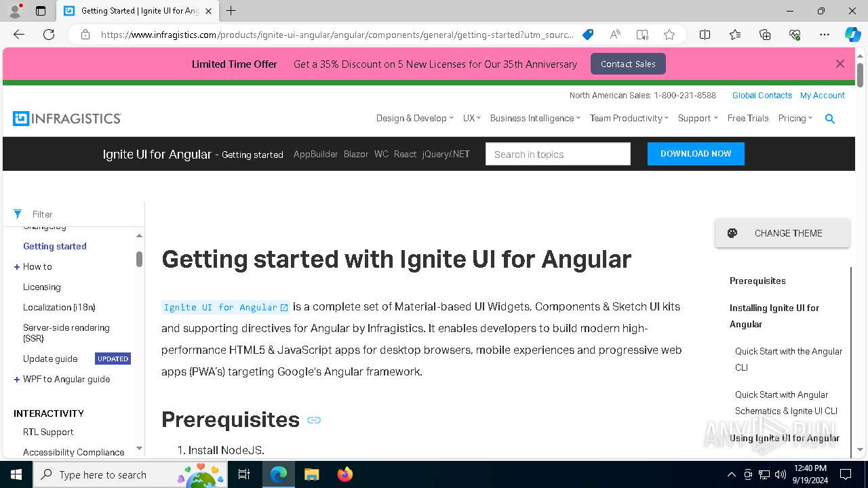868x488 pixels.
Task: Close the Getting Started tab
Action: click(x=209, y=11)
